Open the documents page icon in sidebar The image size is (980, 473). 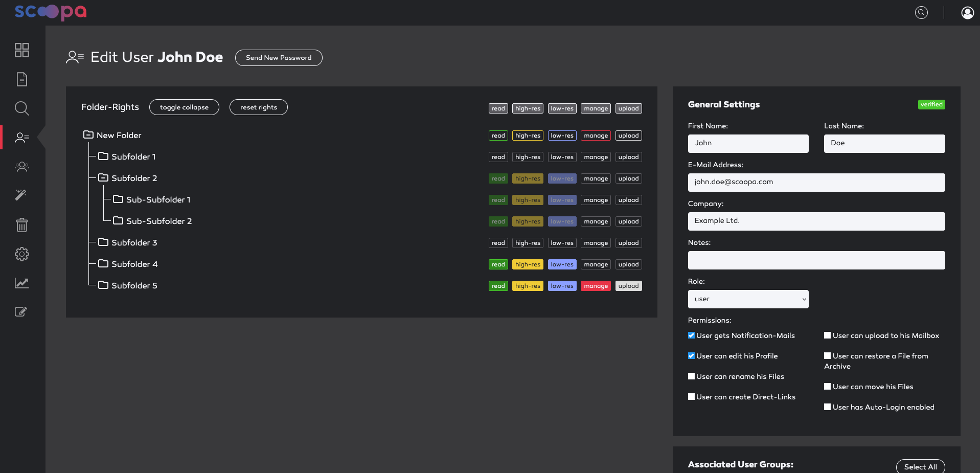(x=22, y=79)
